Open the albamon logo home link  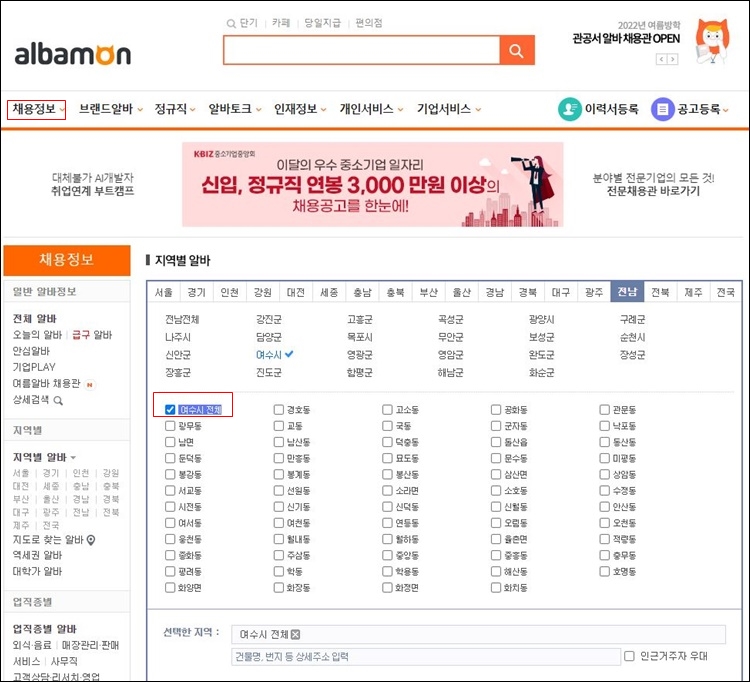click(73, 54)
